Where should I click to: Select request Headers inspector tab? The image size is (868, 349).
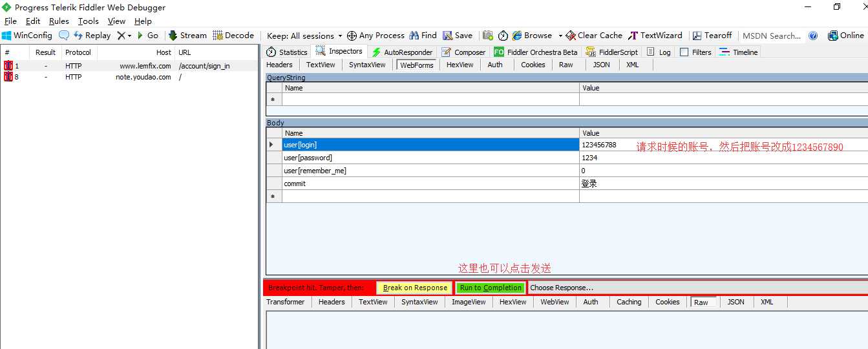(279, 65)
